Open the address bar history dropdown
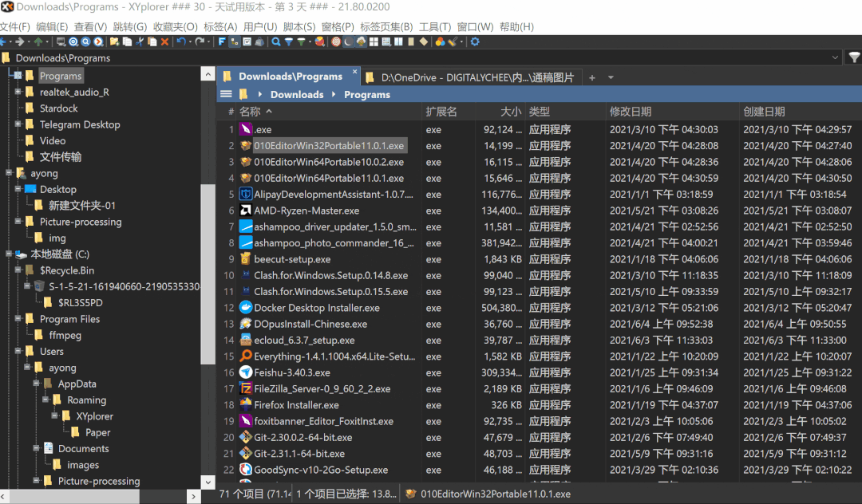The width and height of the screenshot is (862, 504). point(835,57)
